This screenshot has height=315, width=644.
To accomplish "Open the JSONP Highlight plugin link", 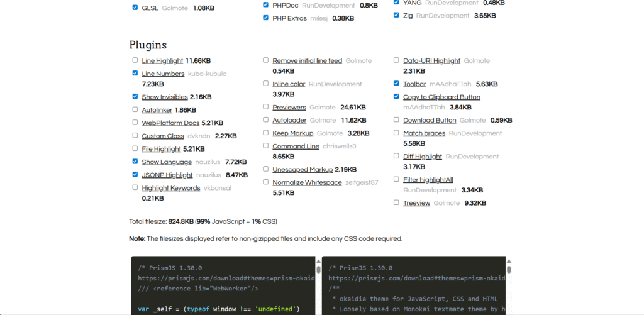I will [167, 175].
